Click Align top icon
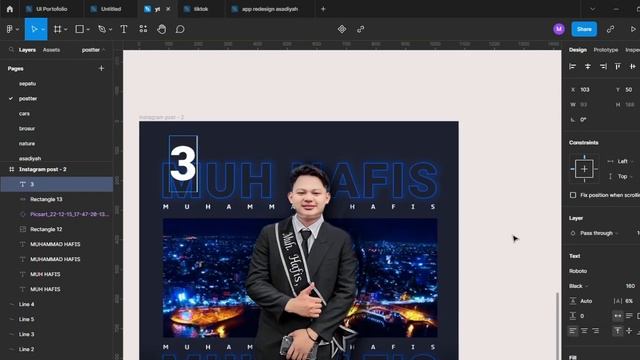This screenshot has height=360, width=640. (x=618, y=66)
